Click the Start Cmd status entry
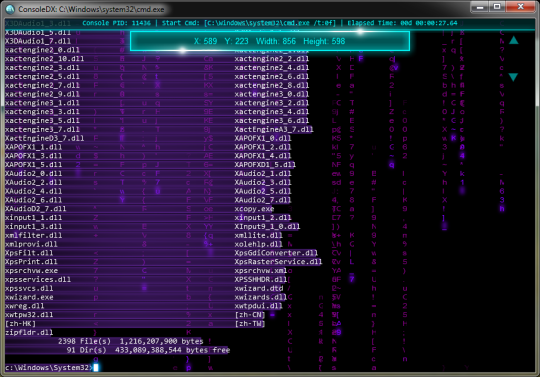The image size is (540, 377). (x=249, y=23)
